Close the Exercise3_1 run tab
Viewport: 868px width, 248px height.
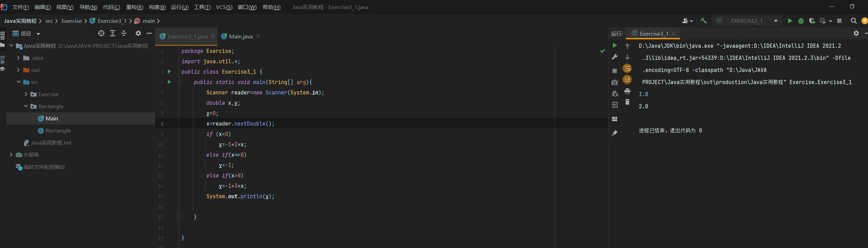coord(673,34)
